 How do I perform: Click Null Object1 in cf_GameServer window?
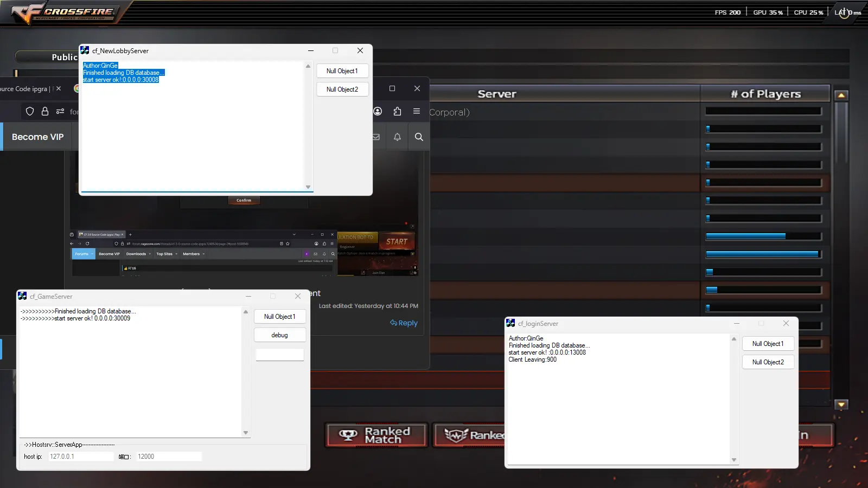(280, 317)
